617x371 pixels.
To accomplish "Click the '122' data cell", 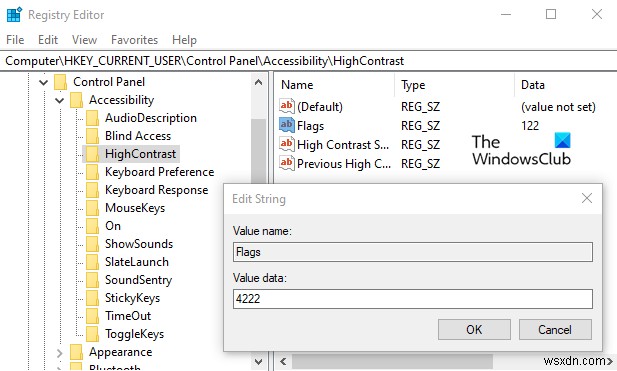I will tap(530, 126).
